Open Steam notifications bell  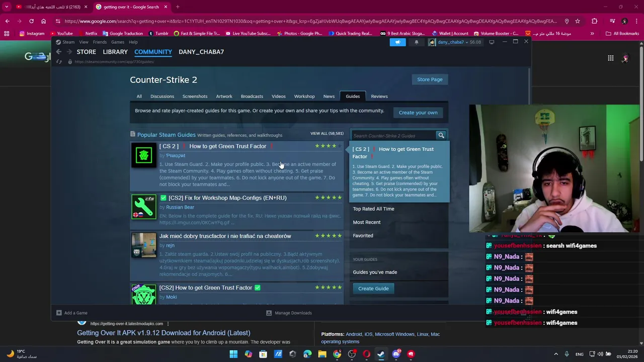(x=416, y=42)
